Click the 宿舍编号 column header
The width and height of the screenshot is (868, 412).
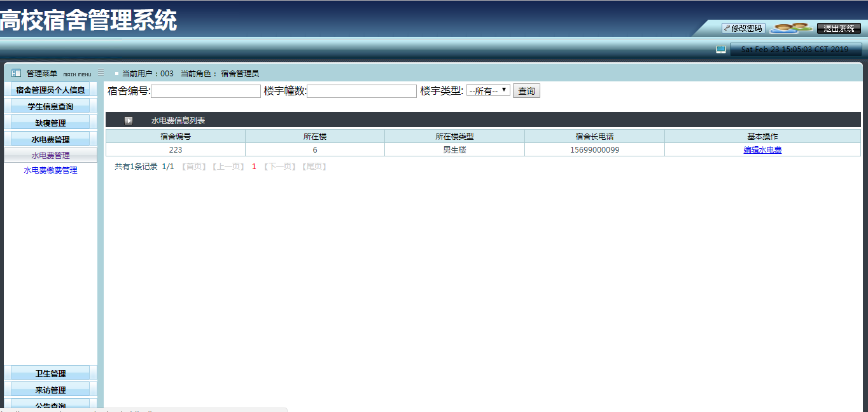pos(176,136)
